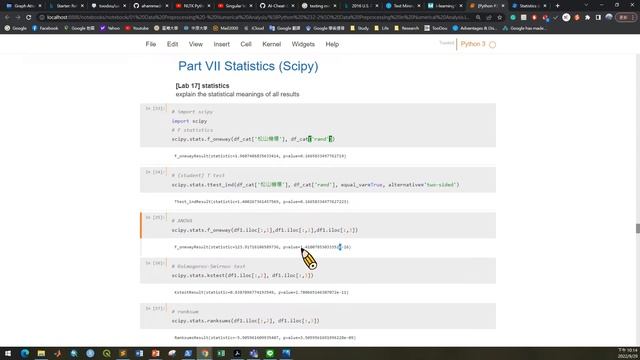This screenshot has width=640, height=360.
Task: Switch to the NLTK Python YouTube tab
Action: [x=192, y=6]
